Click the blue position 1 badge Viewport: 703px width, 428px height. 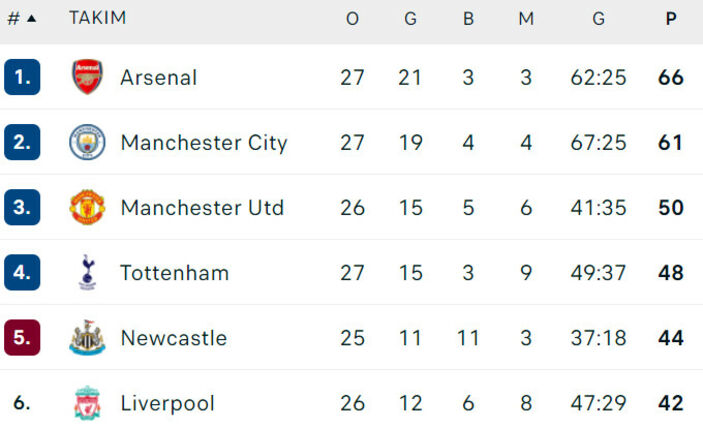pyautogui.click(x=22, y=77)
